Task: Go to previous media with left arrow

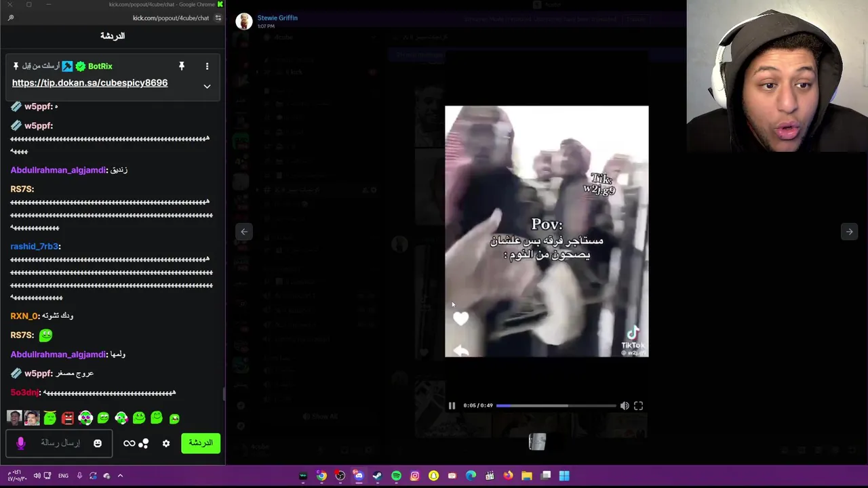Action: tap(244, 232)
